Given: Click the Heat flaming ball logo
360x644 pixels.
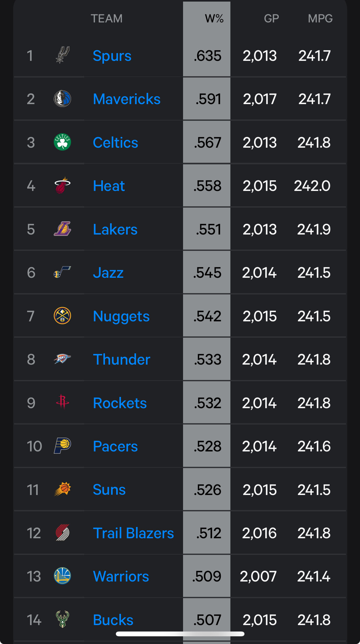Looking at the screenshot, I should 62,186.
